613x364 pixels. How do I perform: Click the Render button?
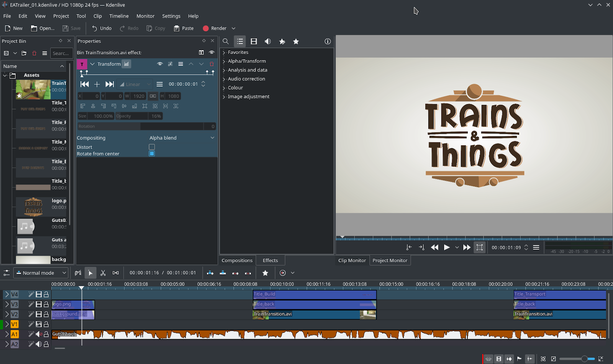(x=215, y=28)
